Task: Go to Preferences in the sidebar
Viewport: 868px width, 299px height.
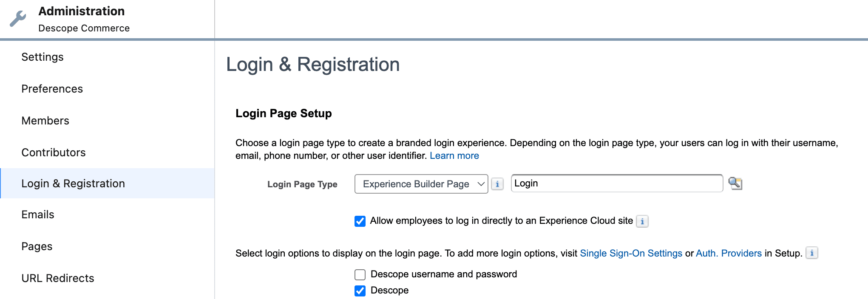Action: (52, 89)
